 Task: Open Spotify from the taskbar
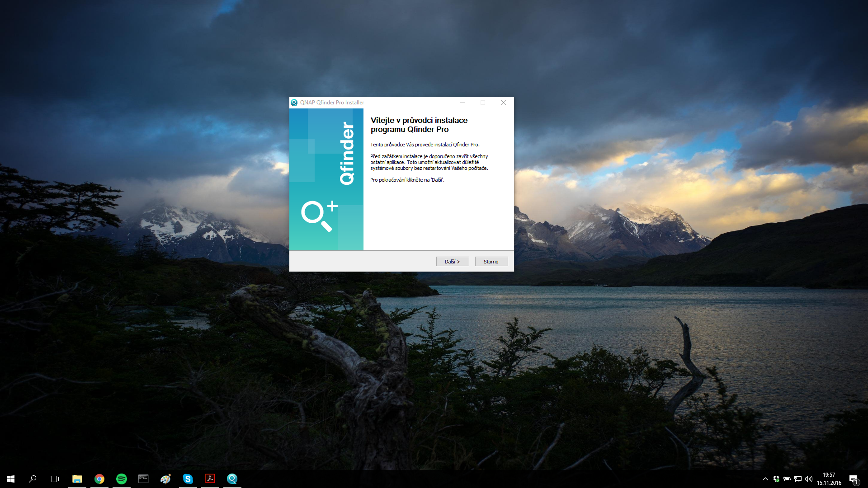[x=121, y=479]
